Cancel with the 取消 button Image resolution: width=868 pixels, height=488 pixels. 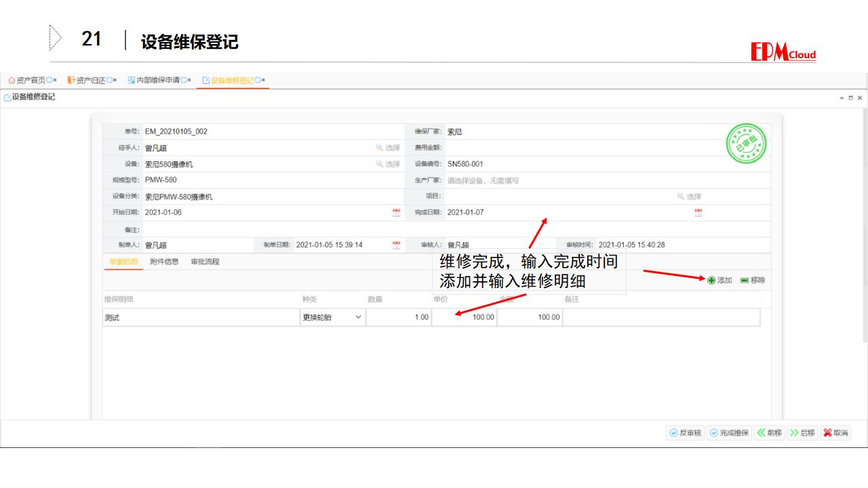836,433
